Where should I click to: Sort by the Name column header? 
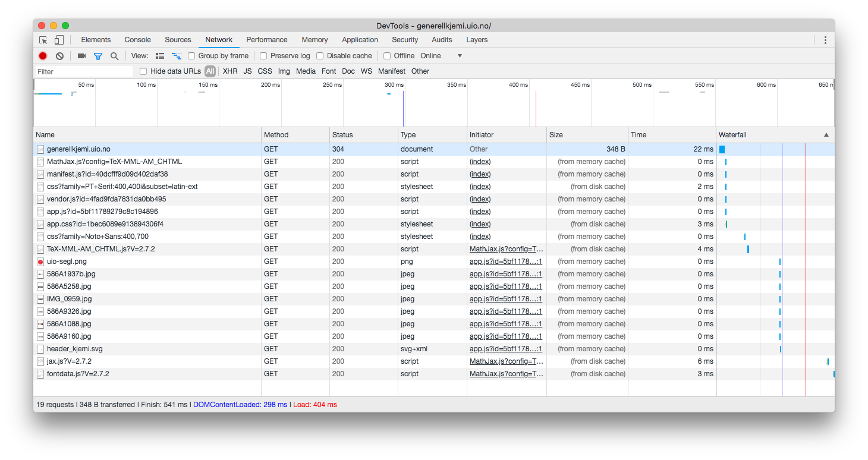[147, 135]
